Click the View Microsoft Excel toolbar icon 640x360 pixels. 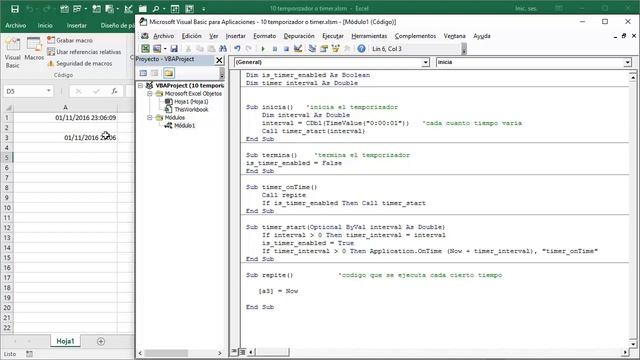(145, 49)
